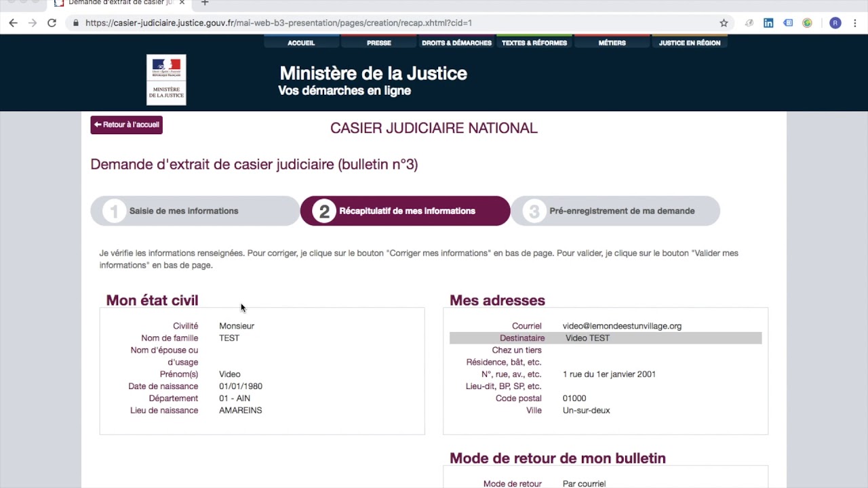Viewport: 868px width, 488px height.
Task: Click the Retour à l'accueil button
Action: click(x=127, y=125)
